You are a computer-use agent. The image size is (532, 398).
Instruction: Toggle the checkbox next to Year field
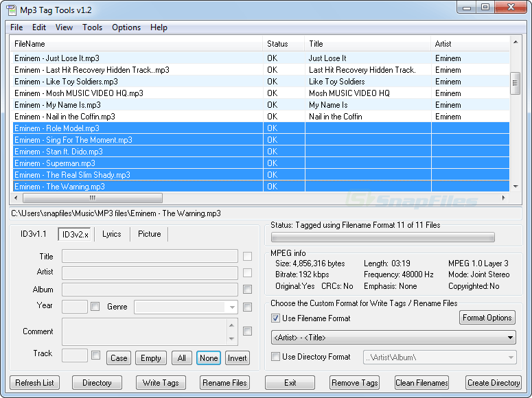[x=95, y=307]
